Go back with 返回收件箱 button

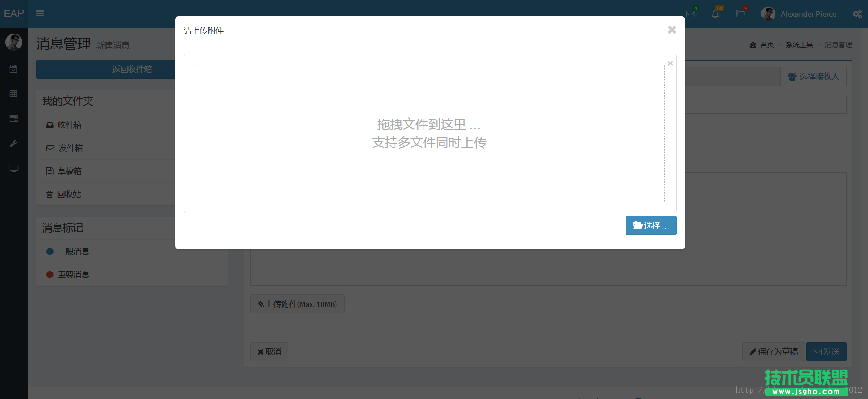coord(132,69)
